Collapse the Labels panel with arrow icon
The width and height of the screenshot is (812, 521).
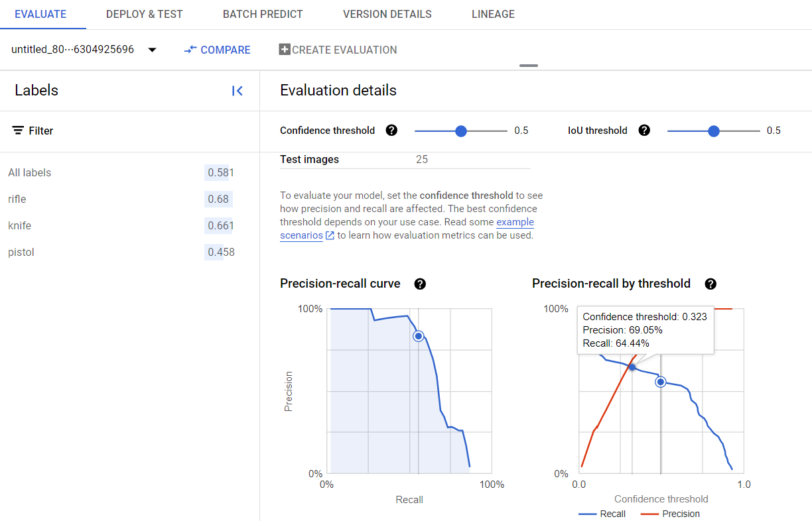point(237,91)
